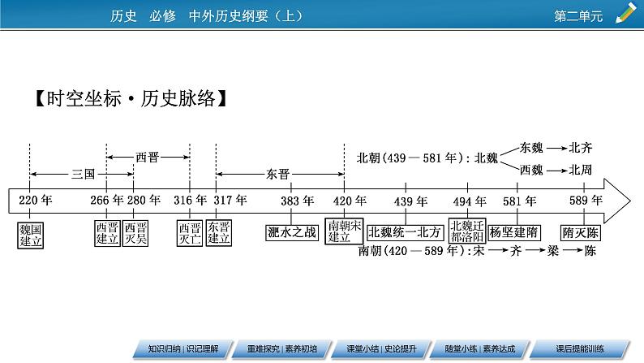644x363 pixels.
Task: Select the 581 年 timeline marker
Action: [520, 201]
